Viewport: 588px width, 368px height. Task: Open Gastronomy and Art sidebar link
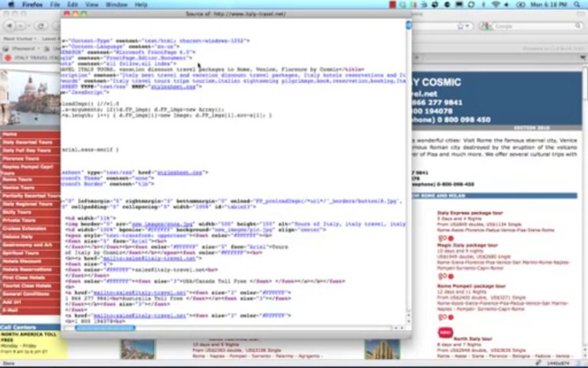click(28, 245)
